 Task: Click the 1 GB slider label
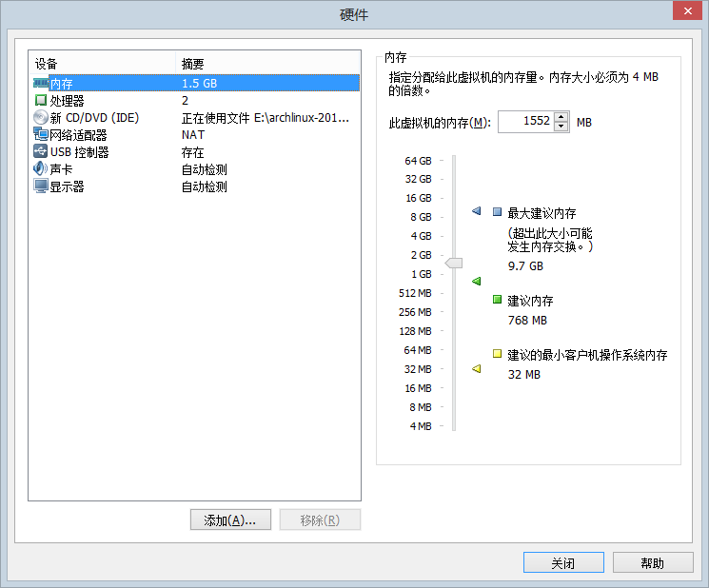tap(422, 274)
